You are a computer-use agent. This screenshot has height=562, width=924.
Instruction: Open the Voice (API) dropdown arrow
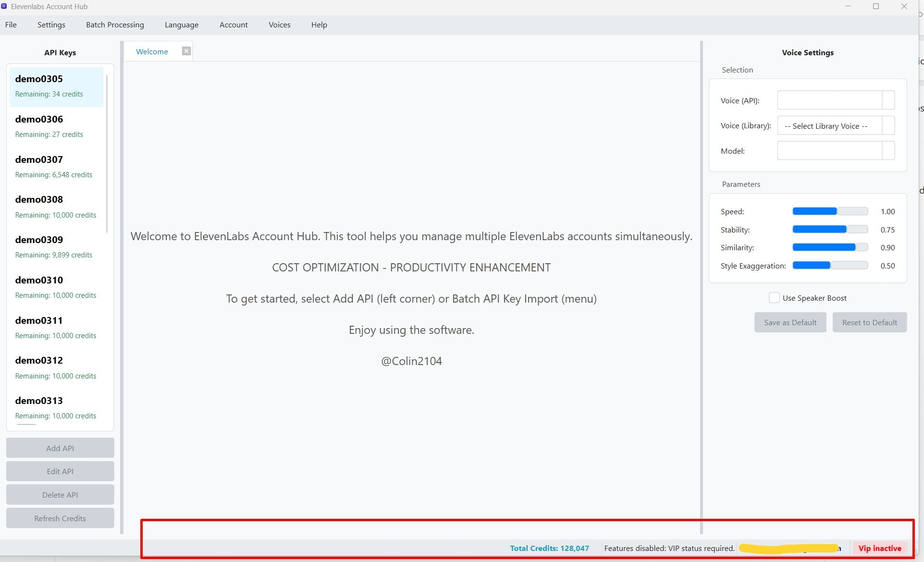[888, 100]
